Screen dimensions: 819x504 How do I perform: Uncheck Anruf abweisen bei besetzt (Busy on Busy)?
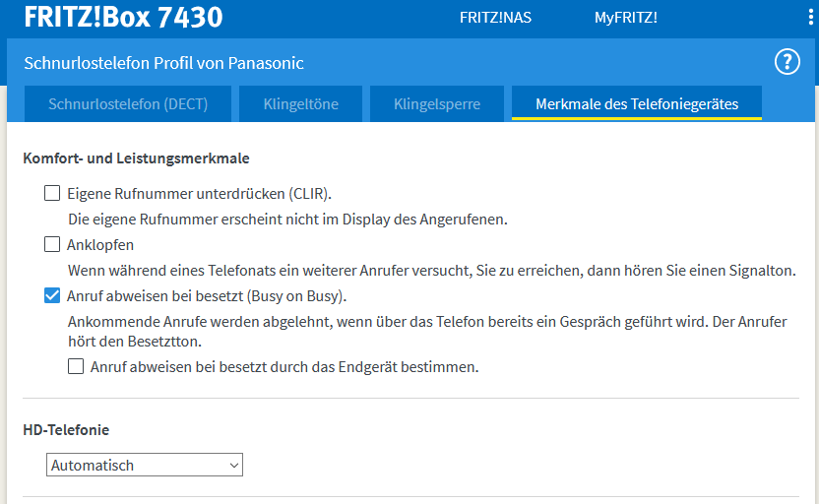click(x=52, y=295)
